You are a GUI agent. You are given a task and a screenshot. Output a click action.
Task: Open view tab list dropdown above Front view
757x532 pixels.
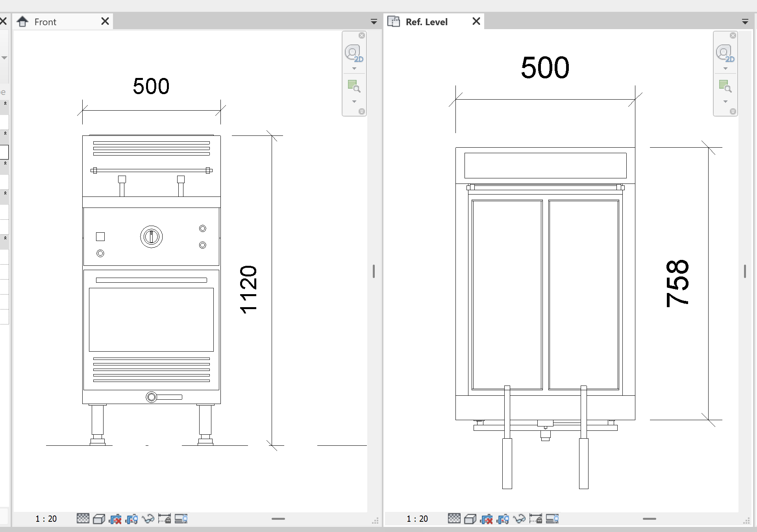pos(374,22)
